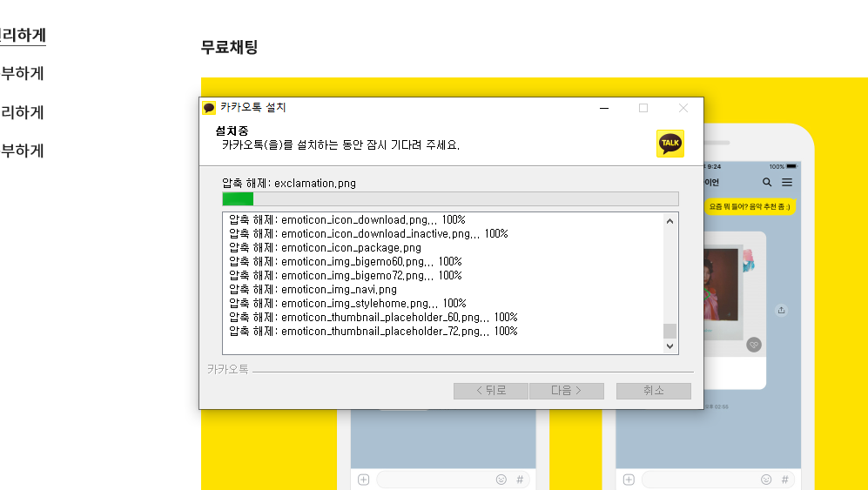Image resolution: width=868 pixels, height=490 pixels.
Task: Click the emoticon smiley in left chat input
Action: [x=501, y=480]
